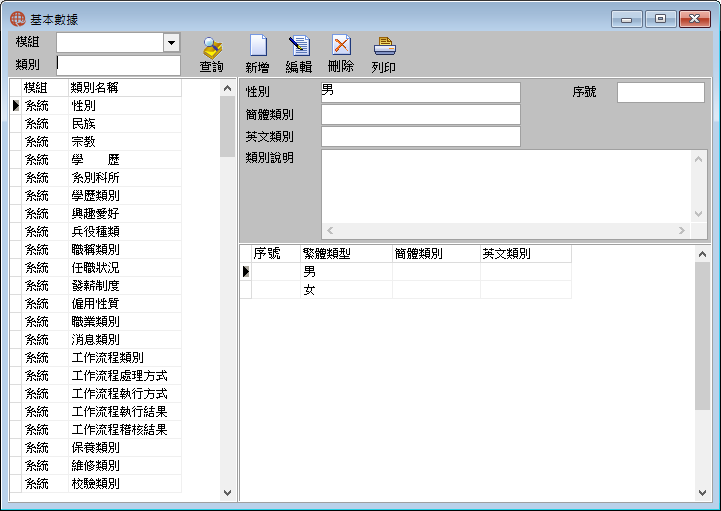The image size is (721, 511).
Task: Select the 工作流程執行結果 row
Action: tap(96, 411)
